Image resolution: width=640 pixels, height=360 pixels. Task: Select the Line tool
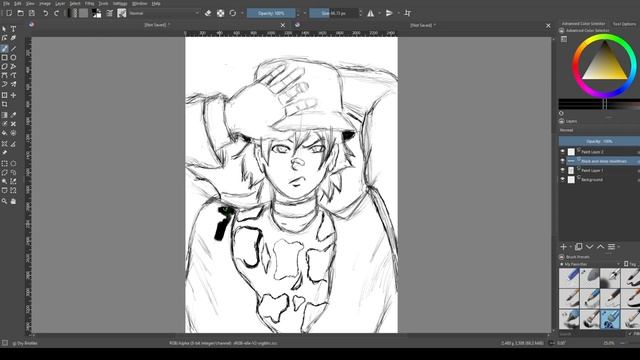(x=13, y=49)
